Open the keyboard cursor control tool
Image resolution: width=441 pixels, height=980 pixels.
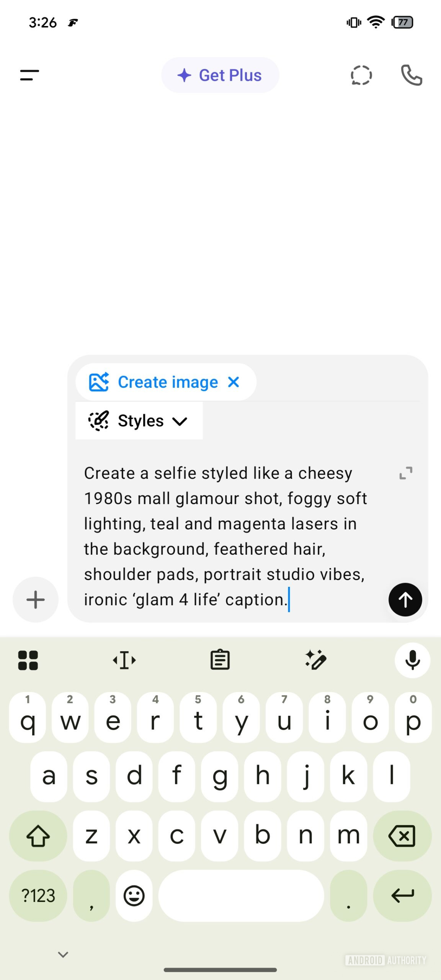pos(124,660)
